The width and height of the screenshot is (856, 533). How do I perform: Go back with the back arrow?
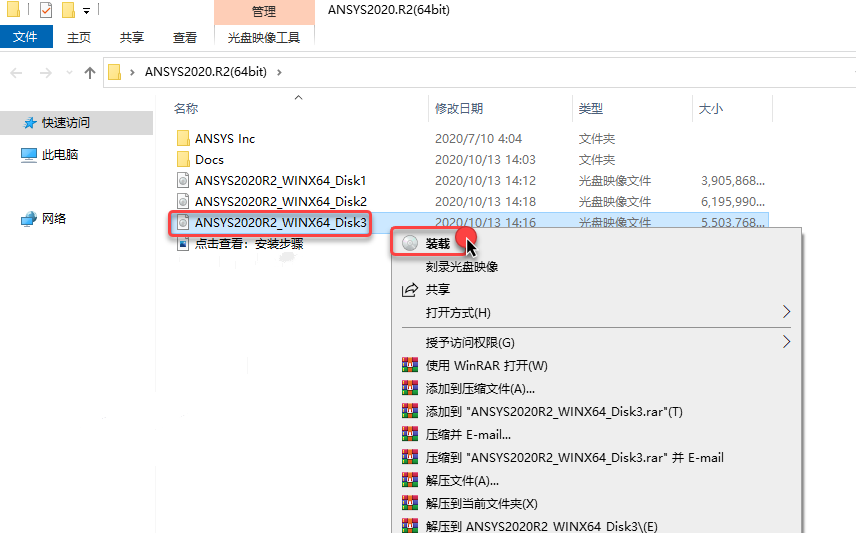click(16, 73)
